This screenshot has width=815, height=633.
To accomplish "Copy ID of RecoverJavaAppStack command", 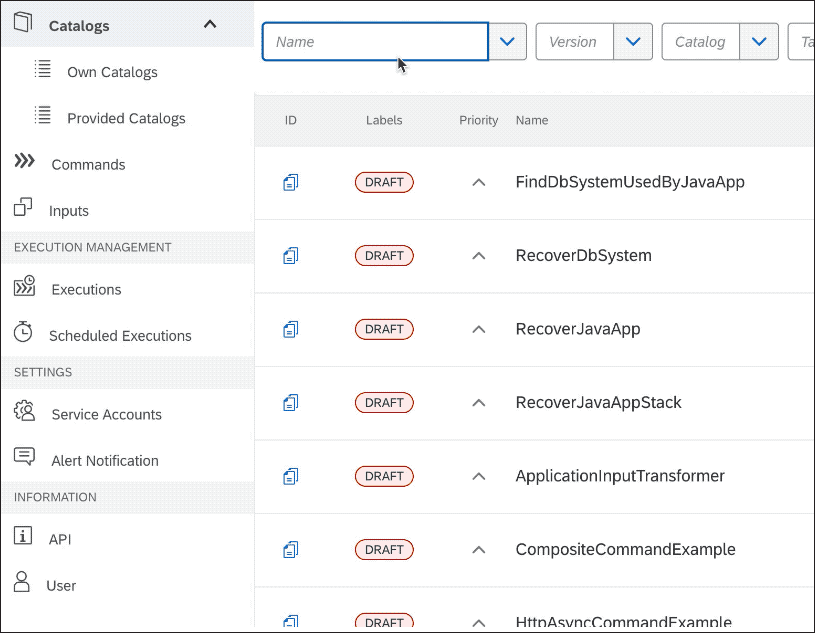I will pyautogui.click(x=291, y=403).
